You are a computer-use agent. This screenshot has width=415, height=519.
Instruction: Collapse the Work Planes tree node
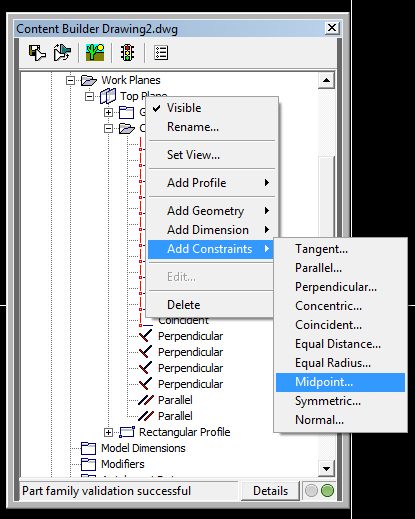coord(70,80)
